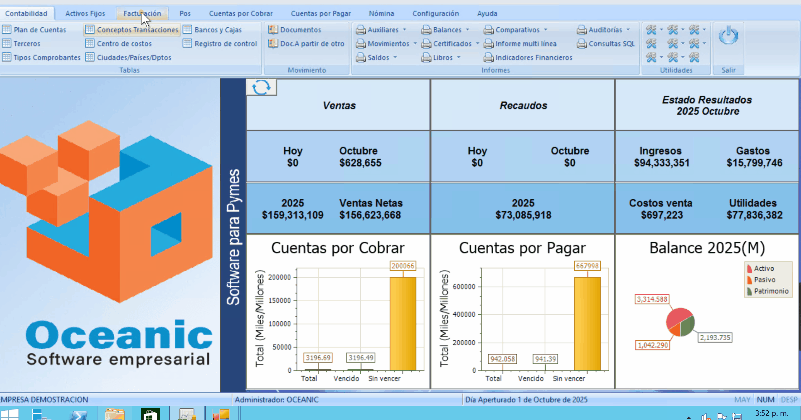The image size is (801, 420).
Task: Click Terceros in Tablas group
Action: pos(27,44)
